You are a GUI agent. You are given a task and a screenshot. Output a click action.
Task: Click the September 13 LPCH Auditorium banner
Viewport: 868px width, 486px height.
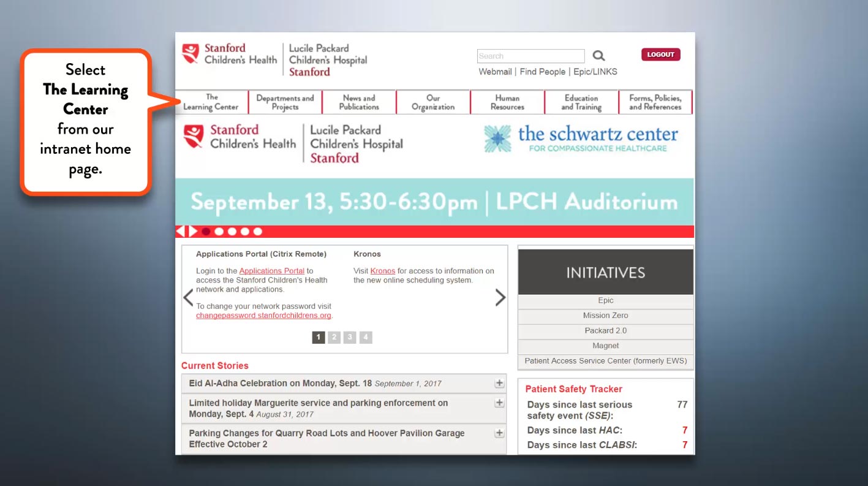click(434, 202)
